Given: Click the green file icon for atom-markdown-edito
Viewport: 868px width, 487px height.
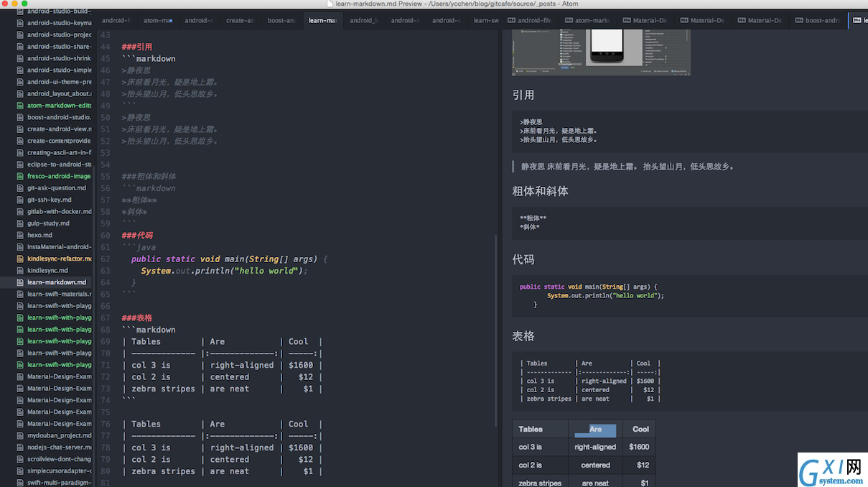Looking at the screenshot, I should coord(20,106).
